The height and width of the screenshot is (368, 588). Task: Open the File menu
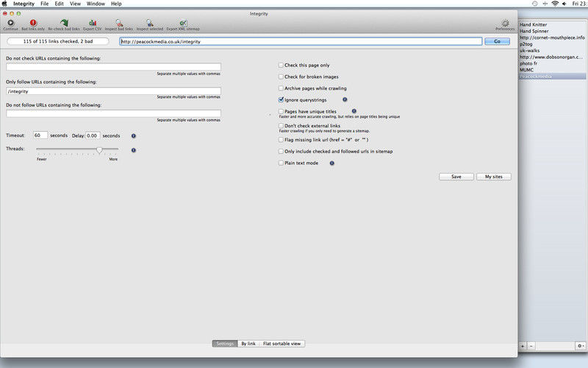(46, 4)
